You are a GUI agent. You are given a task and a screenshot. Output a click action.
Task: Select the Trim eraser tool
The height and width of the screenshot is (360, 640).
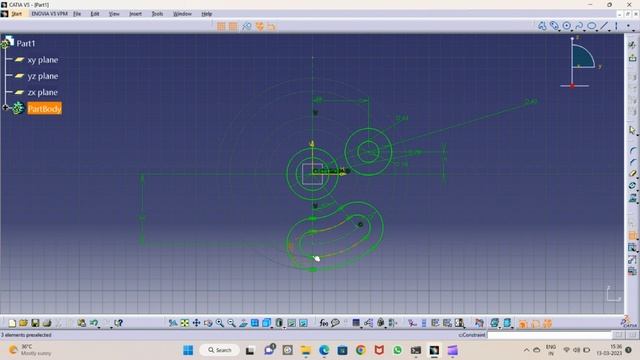(632, 173)
